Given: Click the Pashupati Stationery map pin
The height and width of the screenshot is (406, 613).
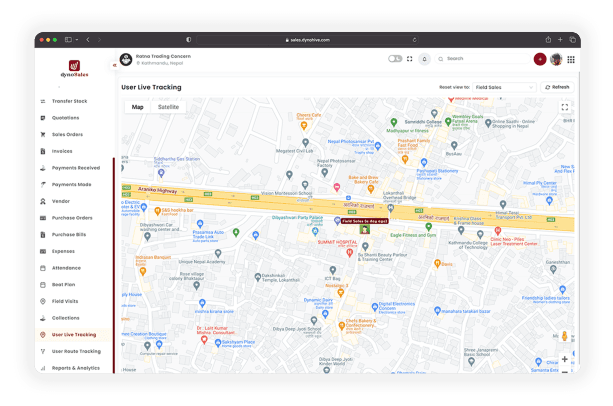Looking at the screenshot, I should tap(424, 162).
